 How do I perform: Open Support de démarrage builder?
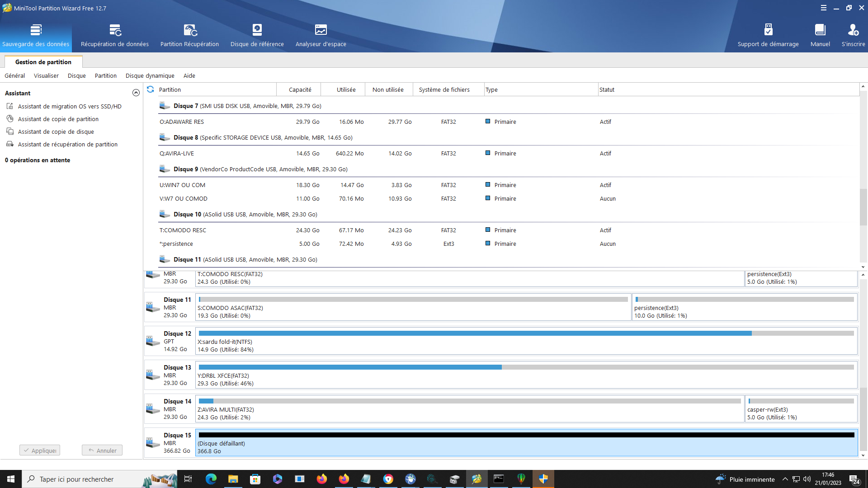pos(768,35)
